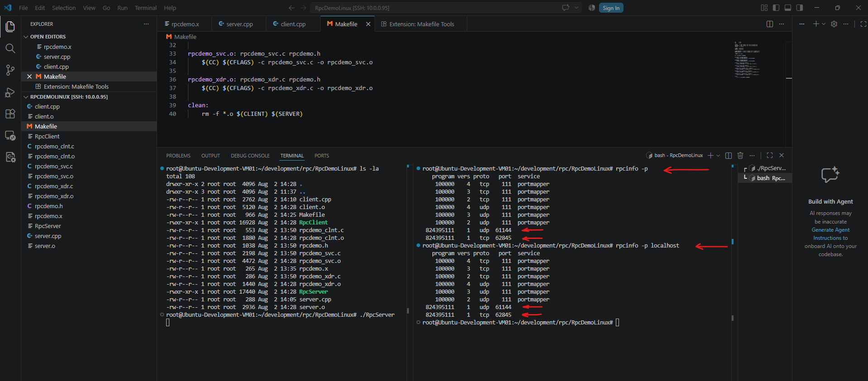Click the bash - RpcDemoLinux terminal label

(675, 155)
